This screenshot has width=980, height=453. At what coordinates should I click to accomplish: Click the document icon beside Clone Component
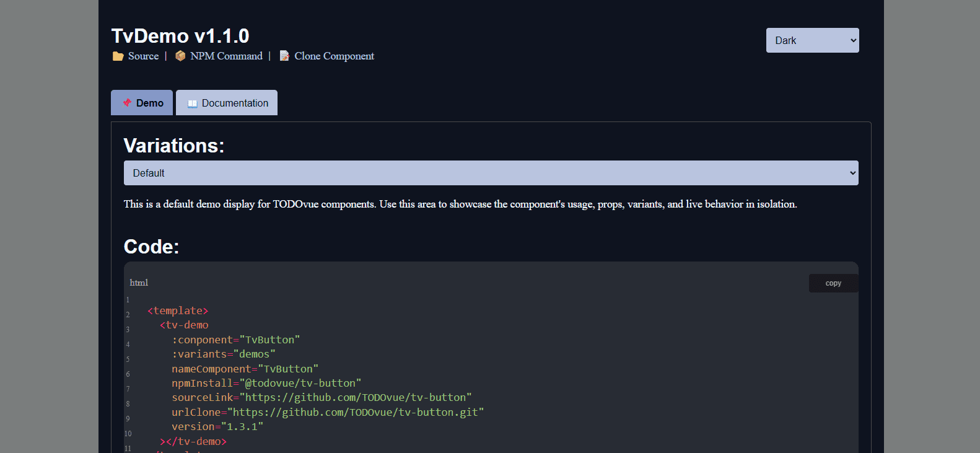point(284,56)
